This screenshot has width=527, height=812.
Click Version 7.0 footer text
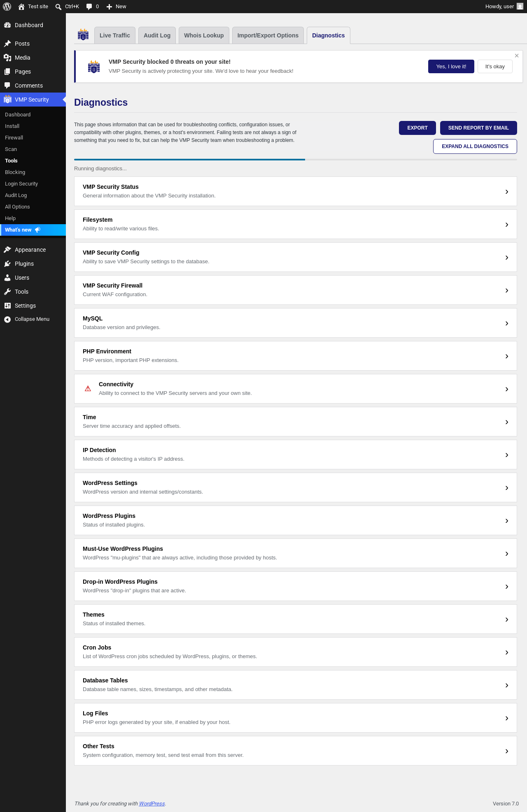tap(506, 804)
